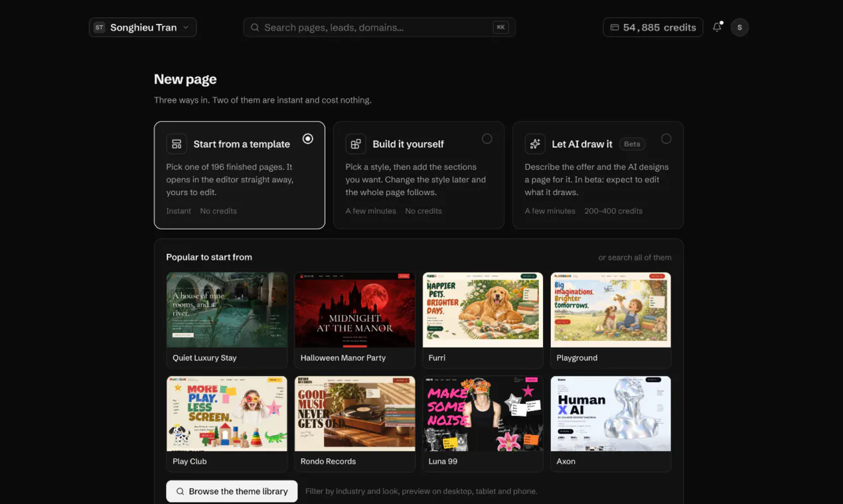Select the Let AI draw it radio
843x504 pixels.
(666, 139)
